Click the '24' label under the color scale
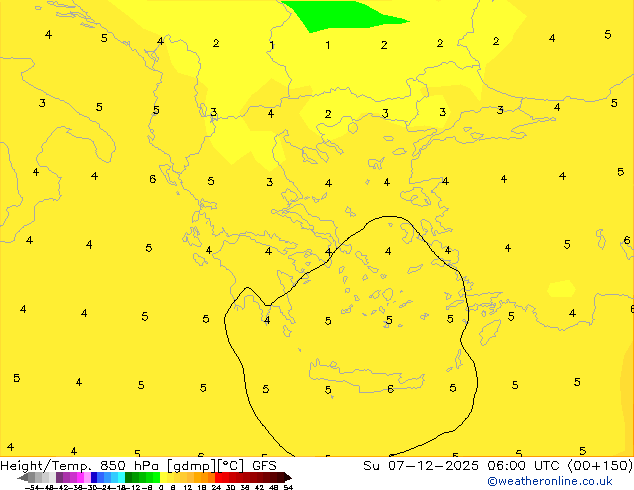The width and height of the screenshot is (634, 490). tap(216, 487)
